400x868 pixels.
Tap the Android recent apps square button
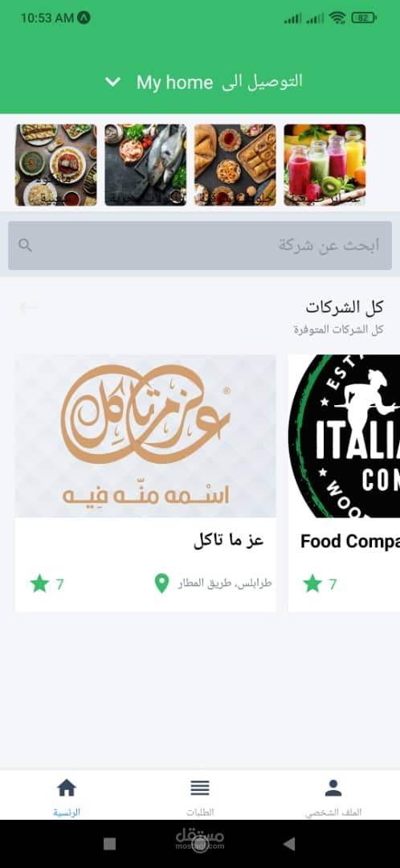point(109,844)
